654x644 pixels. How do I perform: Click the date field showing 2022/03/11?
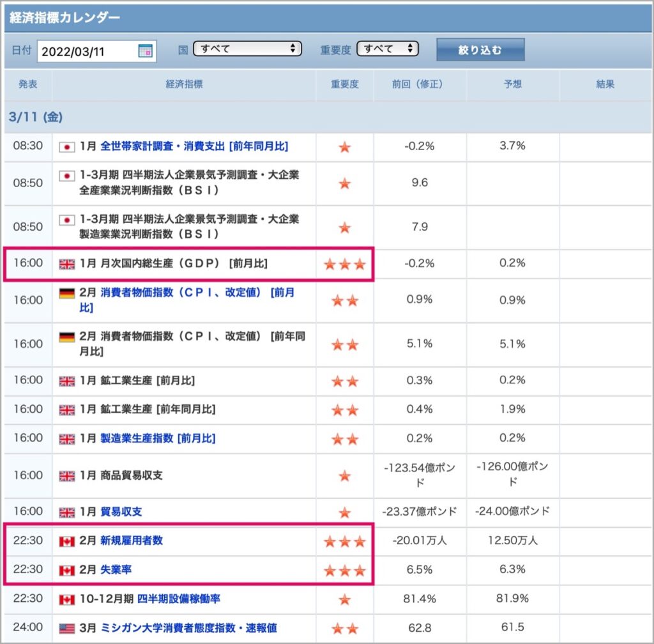tap(96, 51)
